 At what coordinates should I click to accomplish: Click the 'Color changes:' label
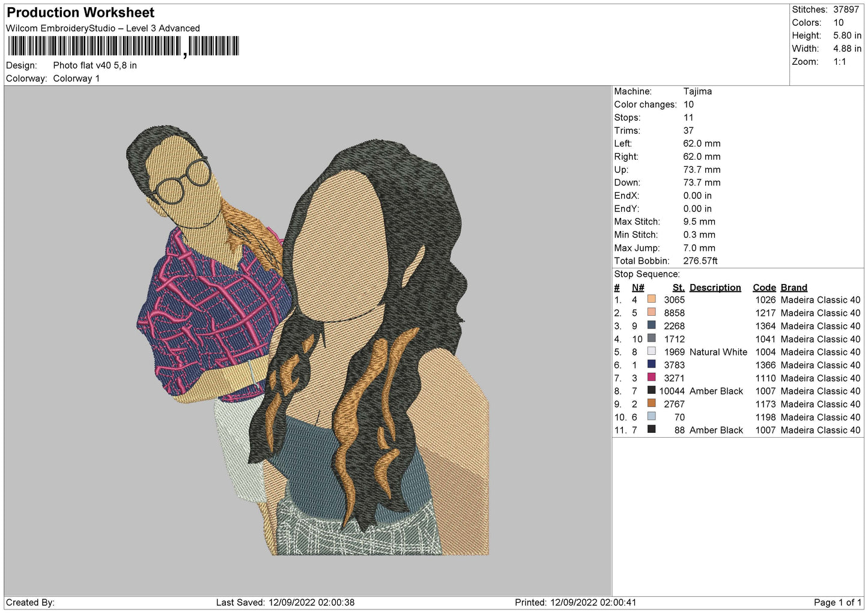pyautogui.click(x=645, y=104)
